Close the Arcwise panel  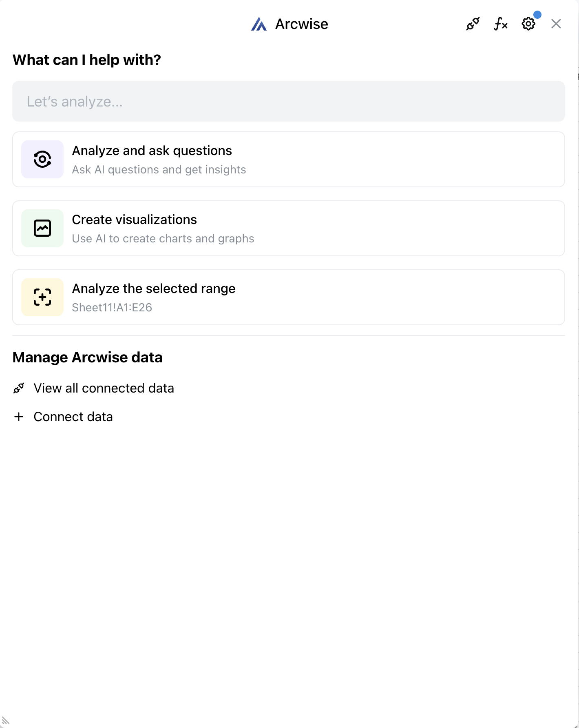point(556,24)
